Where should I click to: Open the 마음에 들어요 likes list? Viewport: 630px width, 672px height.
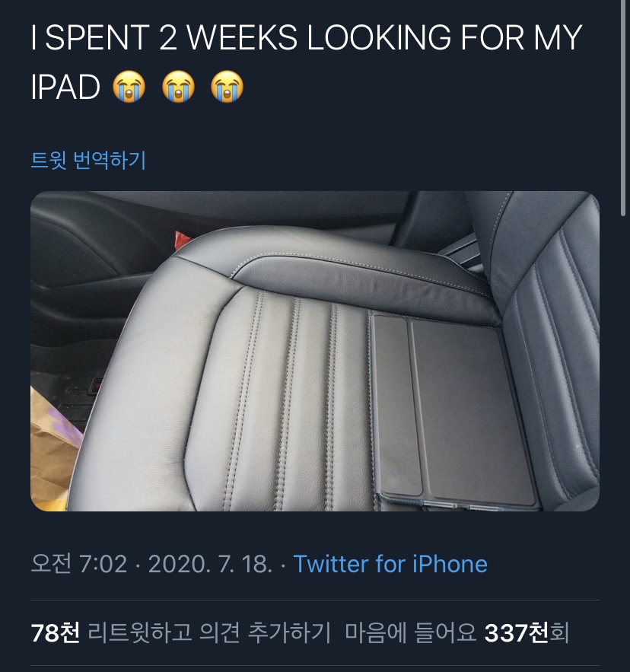point(411,632)
